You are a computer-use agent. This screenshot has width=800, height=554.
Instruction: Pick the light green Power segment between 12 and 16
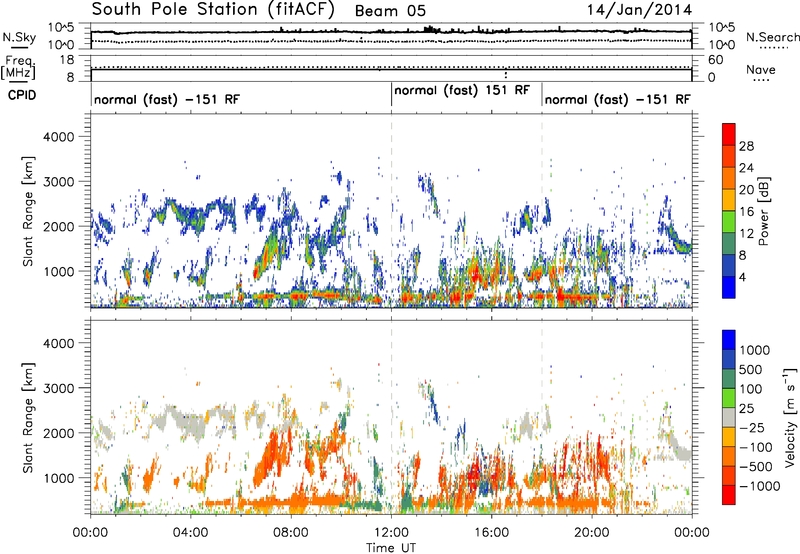729,222
